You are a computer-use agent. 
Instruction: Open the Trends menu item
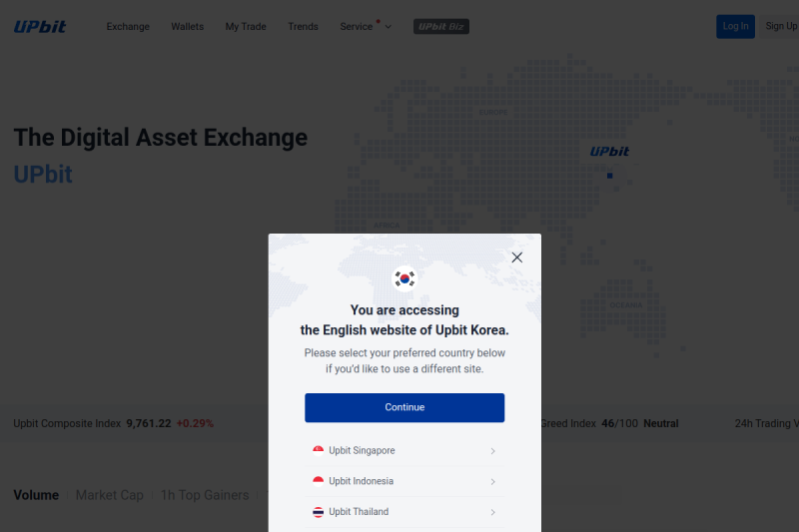tap(303, 27)
